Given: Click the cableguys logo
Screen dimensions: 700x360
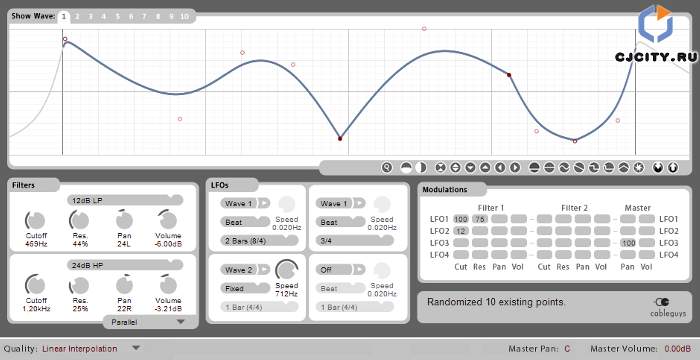Looking at the screenshot, I should (667, 307).
